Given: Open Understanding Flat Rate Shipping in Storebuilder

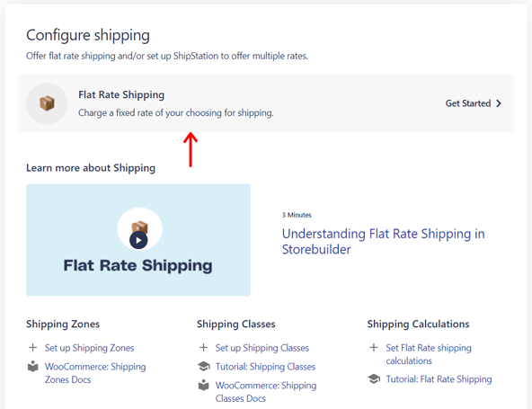Looking at the screenshot, I should click(383, 241).
